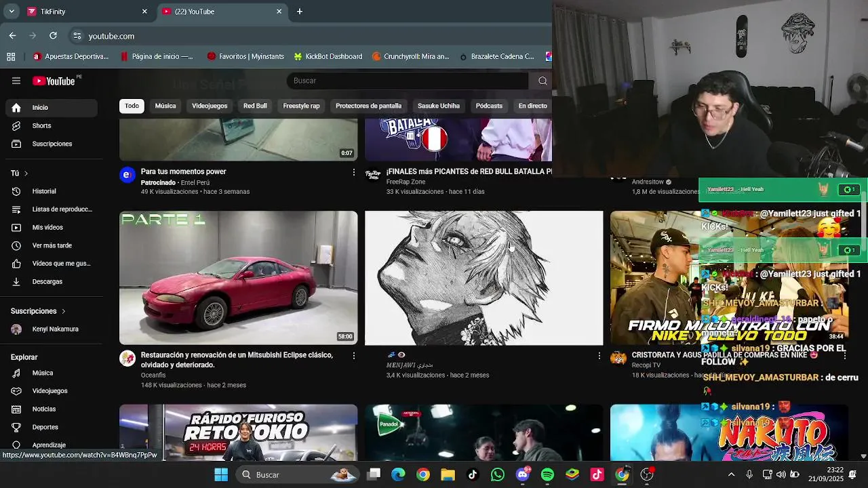Expand the Tú section chevron
The height and width of the screenshot is (488, 868).
coord(26,174)
